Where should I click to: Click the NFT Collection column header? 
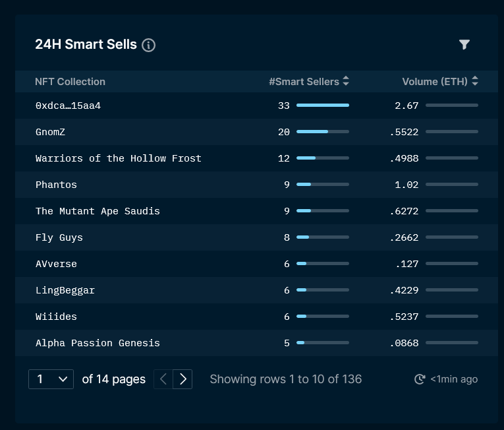(70, 81)
